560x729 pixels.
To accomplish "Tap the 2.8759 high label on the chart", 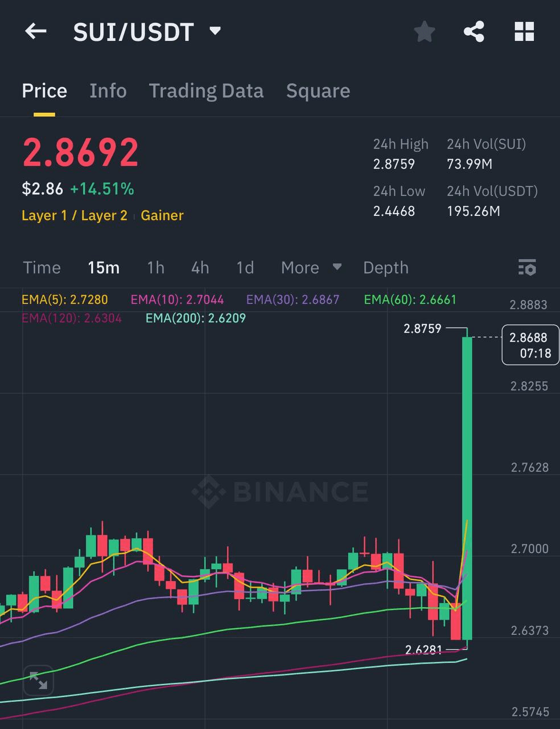I will (422, 328).
